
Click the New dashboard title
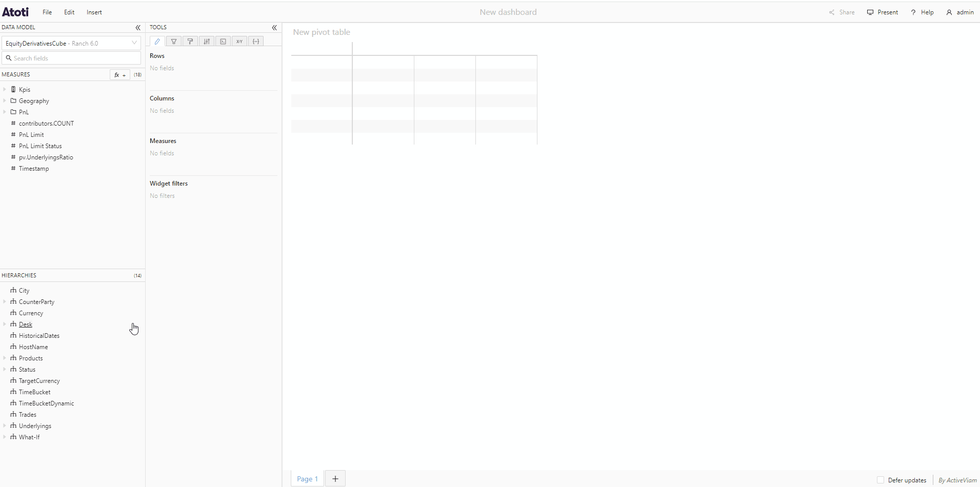508,12
